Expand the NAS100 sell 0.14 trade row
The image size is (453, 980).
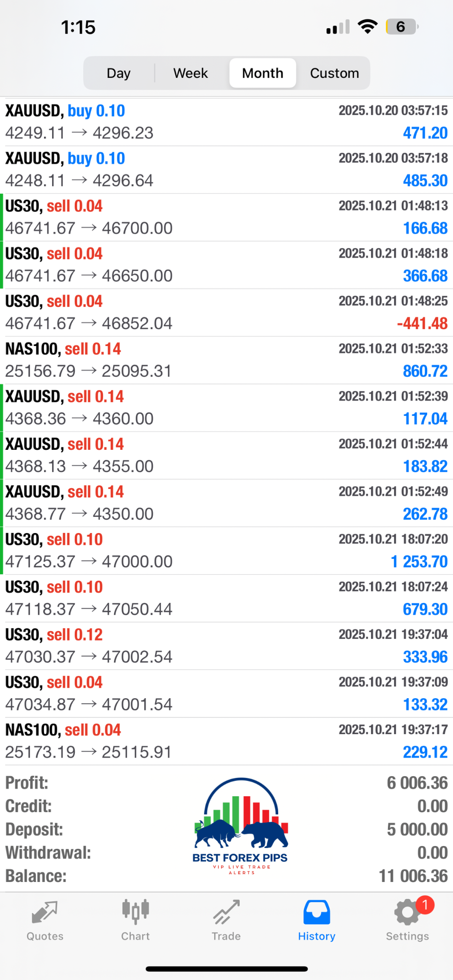click(x=226, y=360)
